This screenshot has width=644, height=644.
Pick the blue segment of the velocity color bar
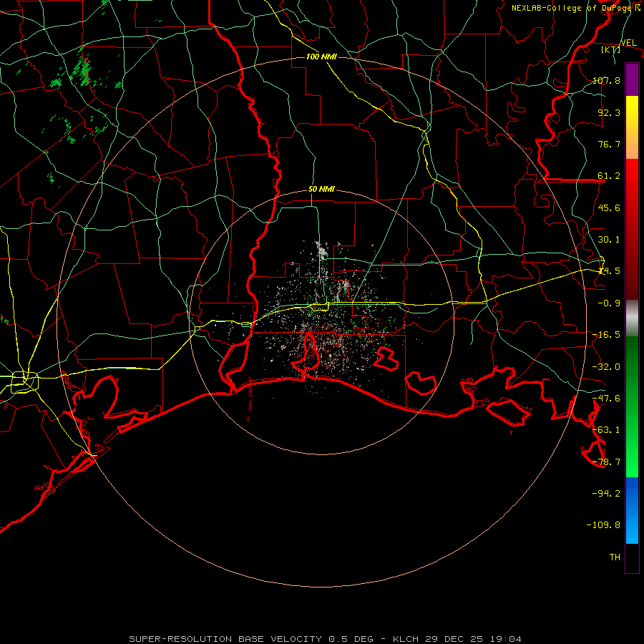point(632,510)
